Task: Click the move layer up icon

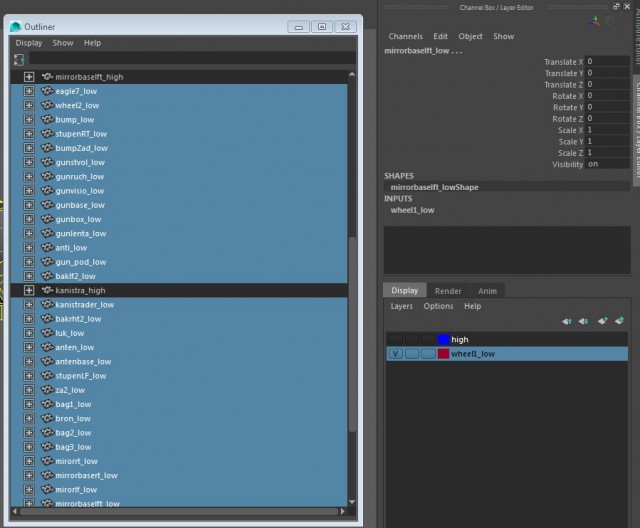Action: pos(567,321)
